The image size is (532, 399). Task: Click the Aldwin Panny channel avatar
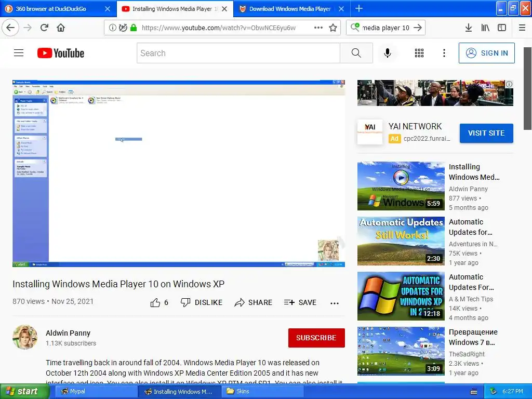click(x=25, y=337)
